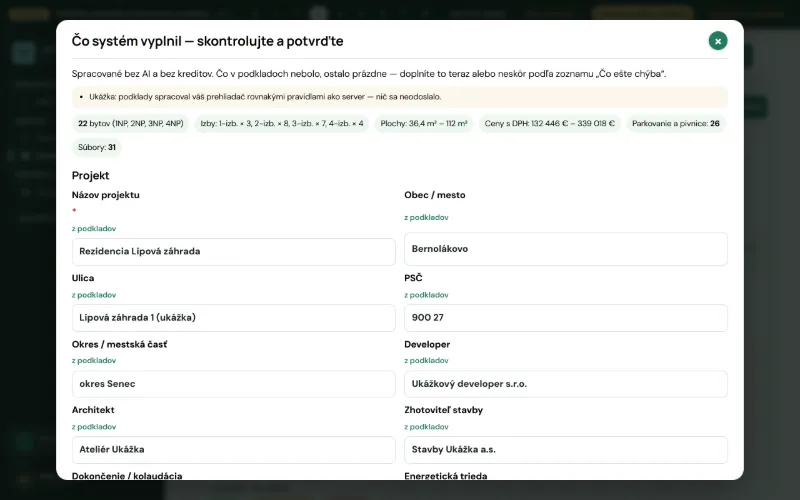
Task: Click the 'z podkladov' tag under Názov projektu
Action: pyautogui.click(x=94, y=229)
